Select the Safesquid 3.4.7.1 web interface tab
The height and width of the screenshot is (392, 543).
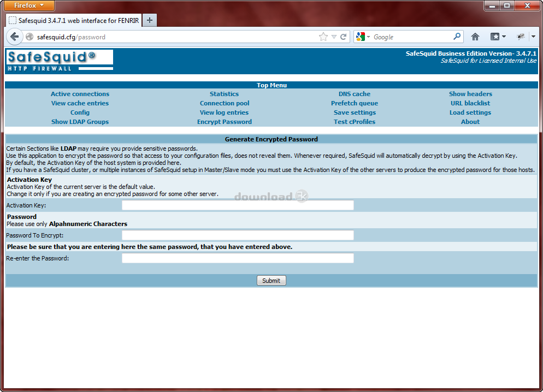click(x=74, y=20)
